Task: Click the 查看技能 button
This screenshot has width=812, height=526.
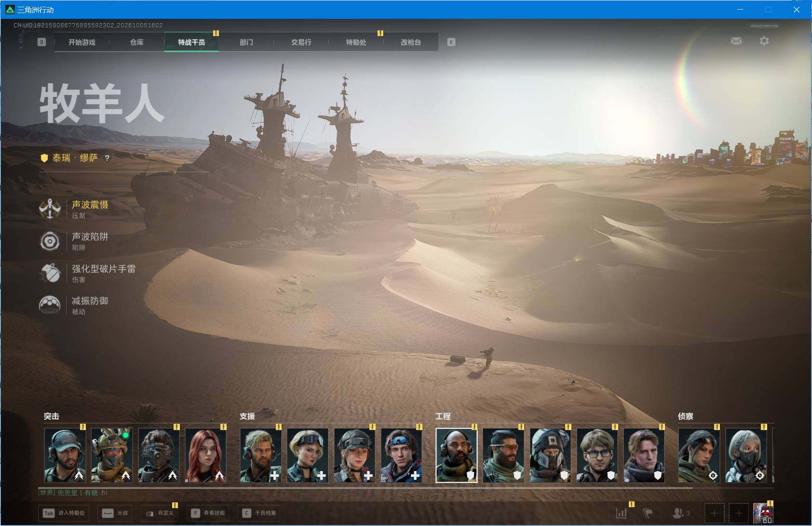Action: pyautogui.click(x=208, y=513)
